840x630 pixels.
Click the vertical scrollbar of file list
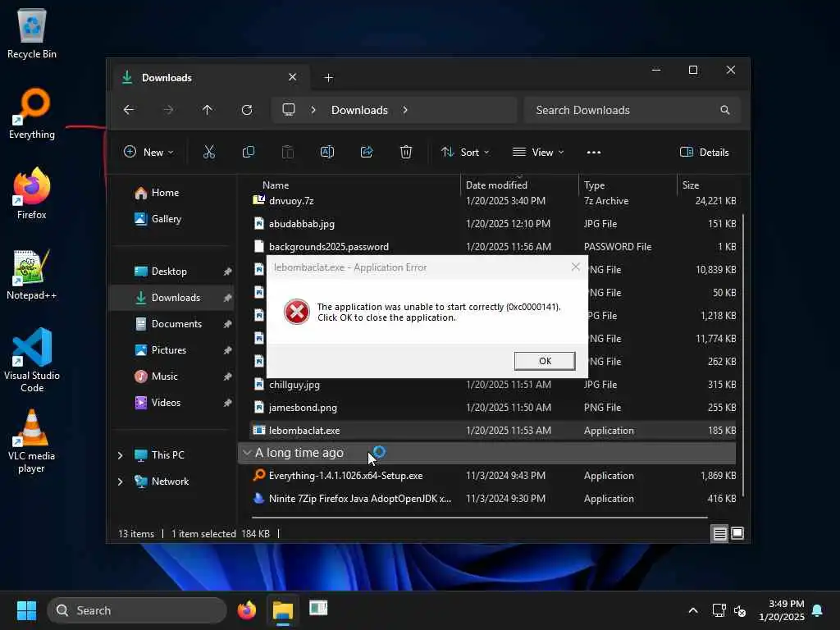[743, 354]
